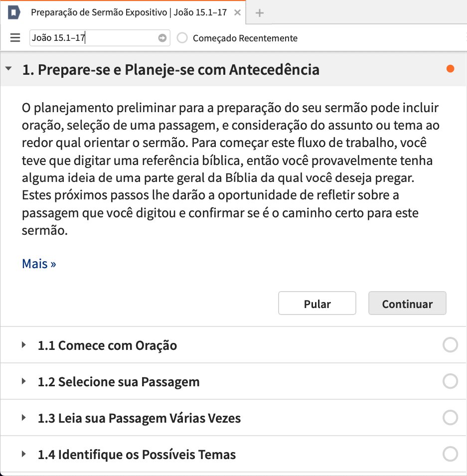Click the workflow book icon in tab
The image size is (467, 476).
[x=13, y=13]
